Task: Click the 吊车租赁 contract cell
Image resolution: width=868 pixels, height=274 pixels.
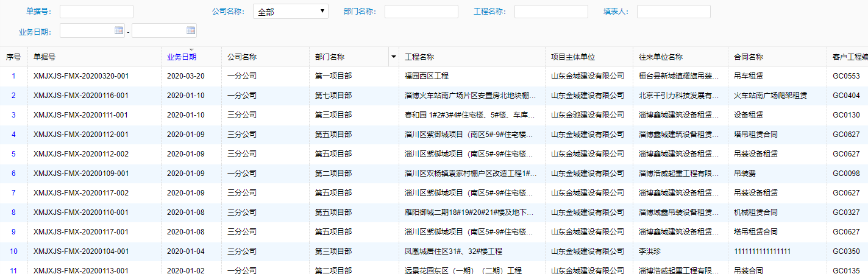Action: (x=749, y=76)
